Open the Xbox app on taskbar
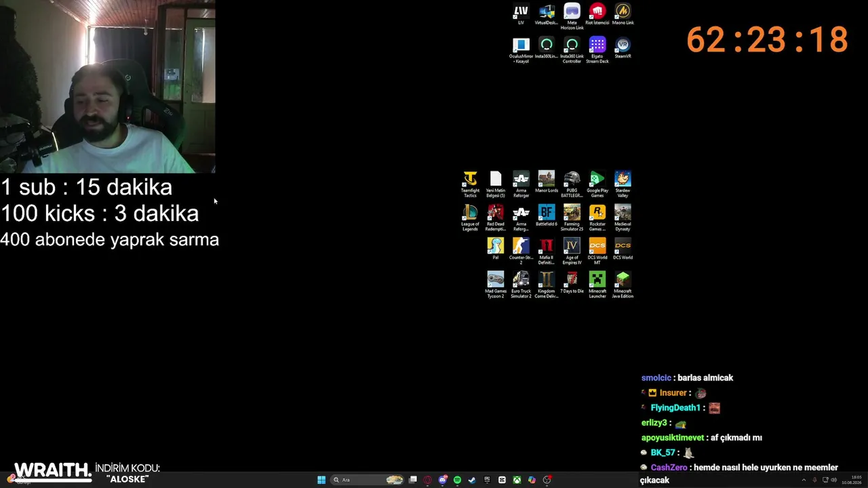868x488 pixels. 517,480
